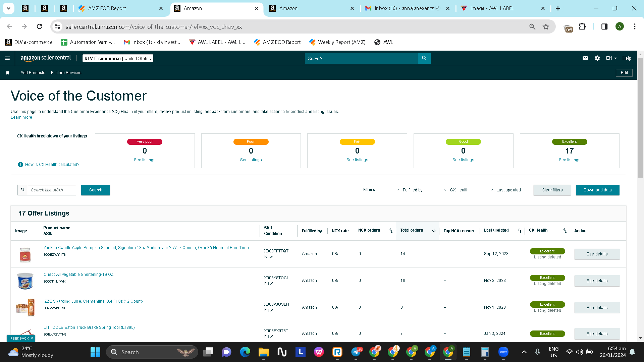Sort the table by Last updated column
The width and height of the screenshot is (644, 362).
520,231
